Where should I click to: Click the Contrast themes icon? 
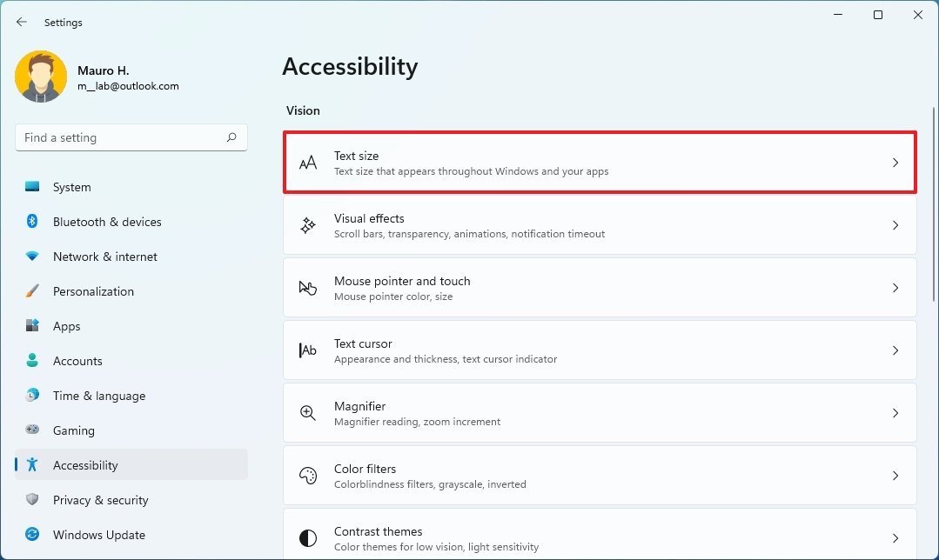point(308,537)
